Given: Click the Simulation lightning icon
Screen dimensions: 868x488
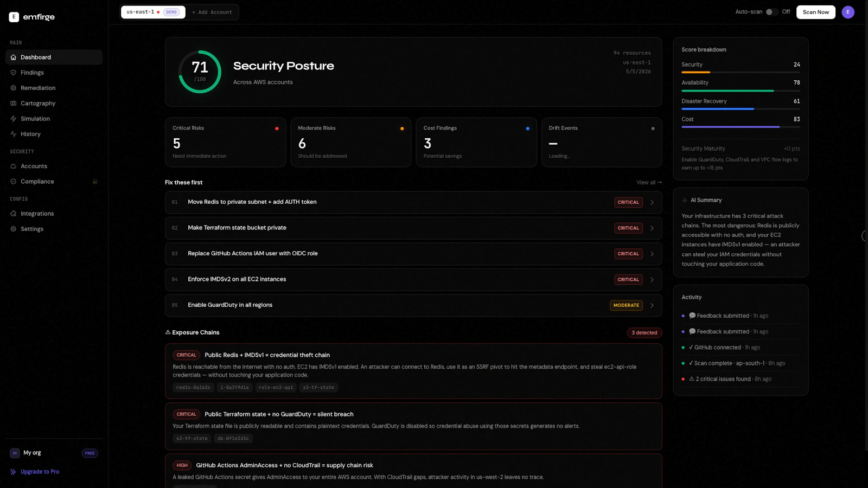Looking at the screenshot, I should 14,119.
